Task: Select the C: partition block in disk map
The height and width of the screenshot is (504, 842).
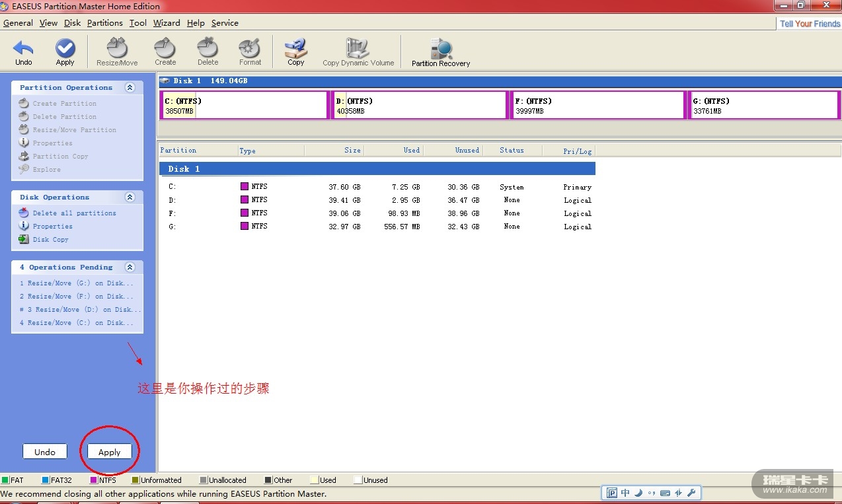Action: coord(245,105)
